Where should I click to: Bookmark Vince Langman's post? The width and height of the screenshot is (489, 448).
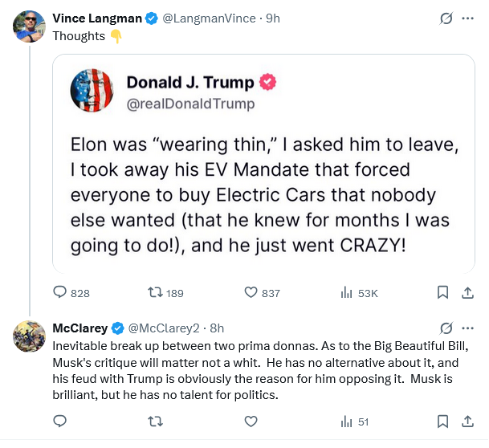coord(442,293)
